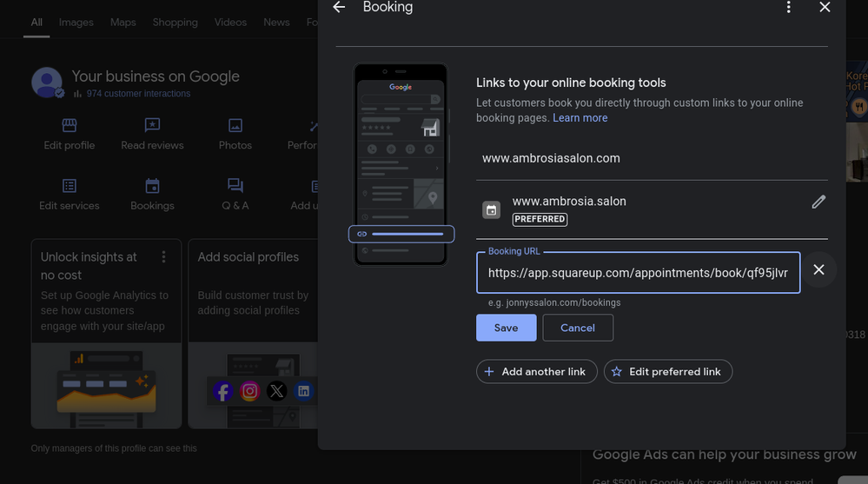Viewport: 868px width, 484px height.
Task: Switch to the Images search tab
Action: [76, 22]
